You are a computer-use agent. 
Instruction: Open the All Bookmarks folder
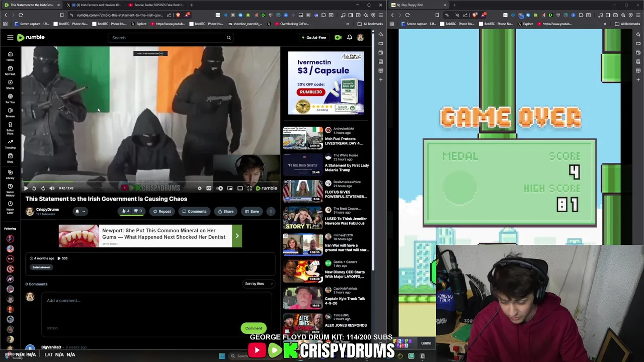[370, 24]
